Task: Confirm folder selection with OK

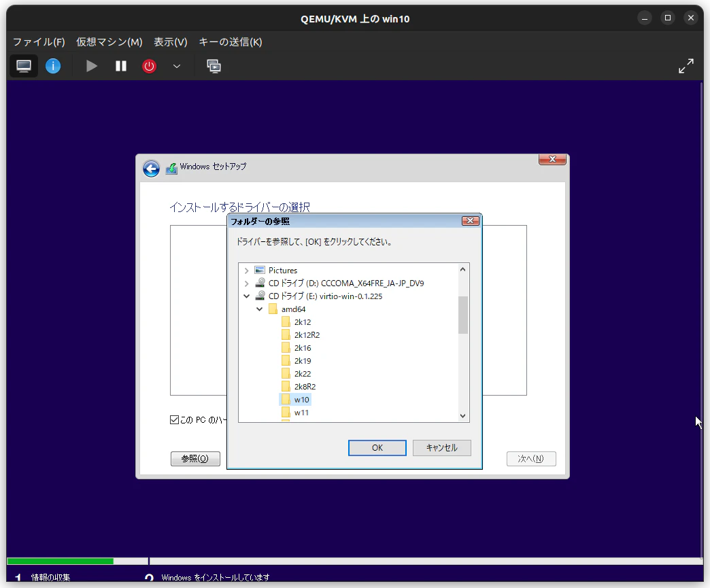Action: pyautogui.click(x=377, y=448)
